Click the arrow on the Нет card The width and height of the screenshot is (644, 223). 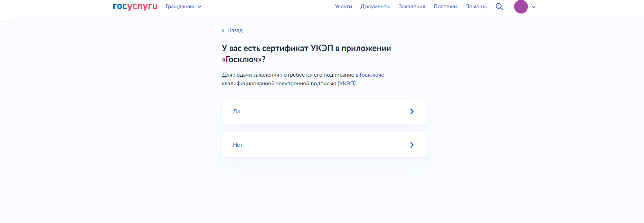(412, 145)
